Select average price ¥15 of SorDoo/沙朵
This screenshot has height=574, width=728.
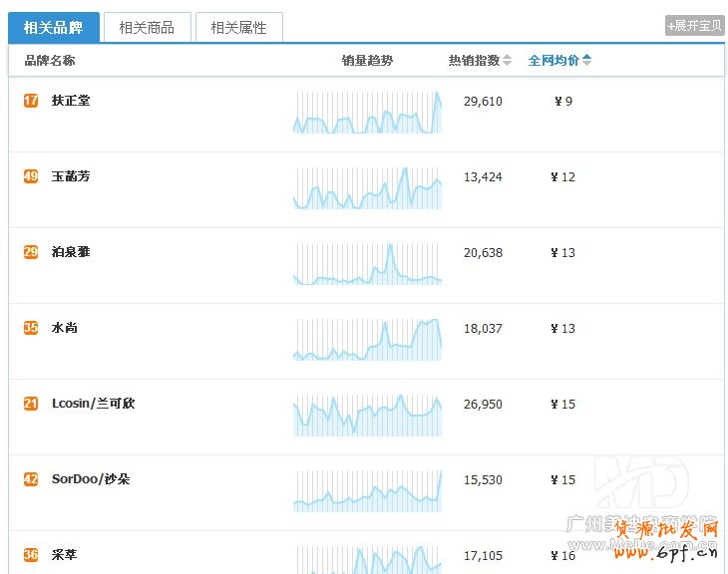(562, 479)
